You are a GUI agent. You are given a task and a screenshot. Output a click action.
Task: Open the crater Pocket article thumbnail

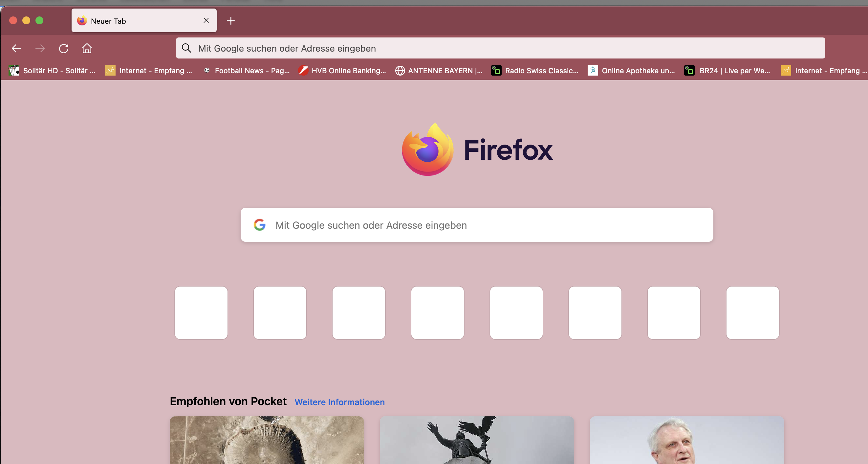(267, 440)
